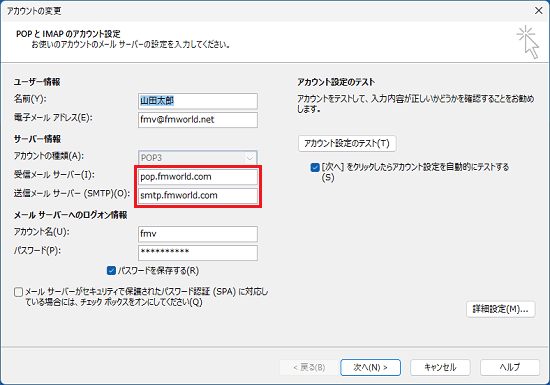Enable the SPA secure password authentication checkbox

tap(18, 292)
